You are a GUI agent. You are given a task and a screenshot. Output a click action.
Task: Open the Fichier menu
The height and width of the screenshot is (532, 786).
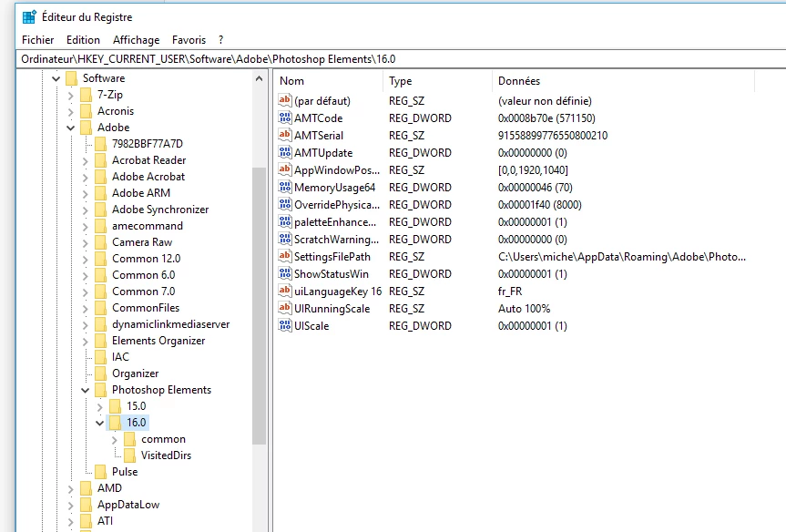[x=37, y=40]
